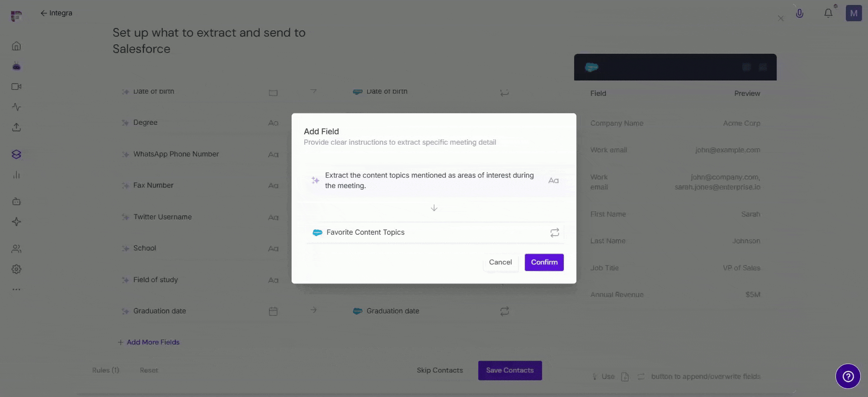Cancel the Add Field dialog
The image size is (868, 397).
click(500, 262)
